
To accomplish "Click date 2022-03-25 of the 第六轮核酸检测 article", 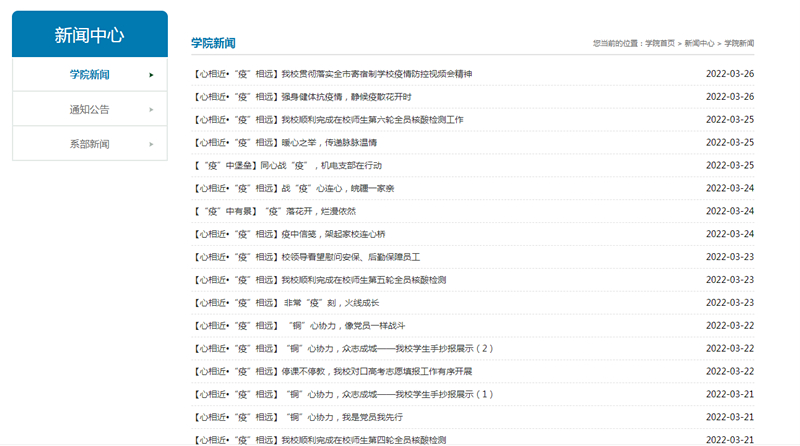I will pos(730,120).
